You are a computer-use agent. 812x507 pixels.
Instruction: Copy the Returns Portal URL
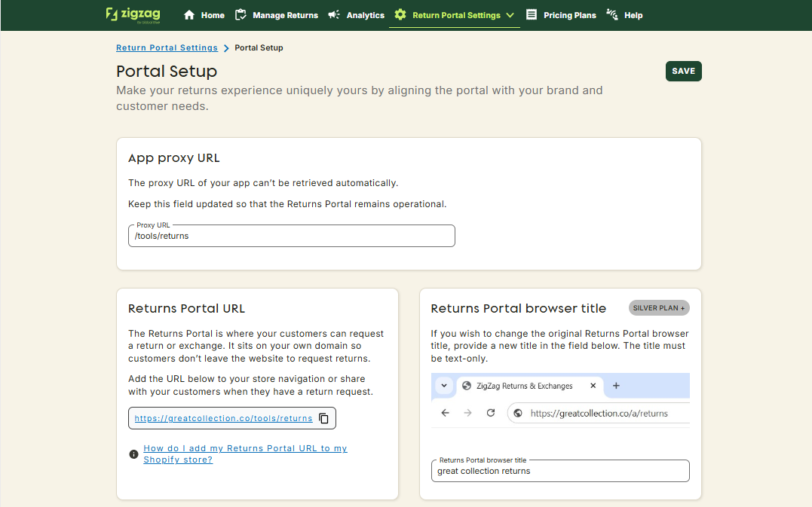tap(323, 418)
